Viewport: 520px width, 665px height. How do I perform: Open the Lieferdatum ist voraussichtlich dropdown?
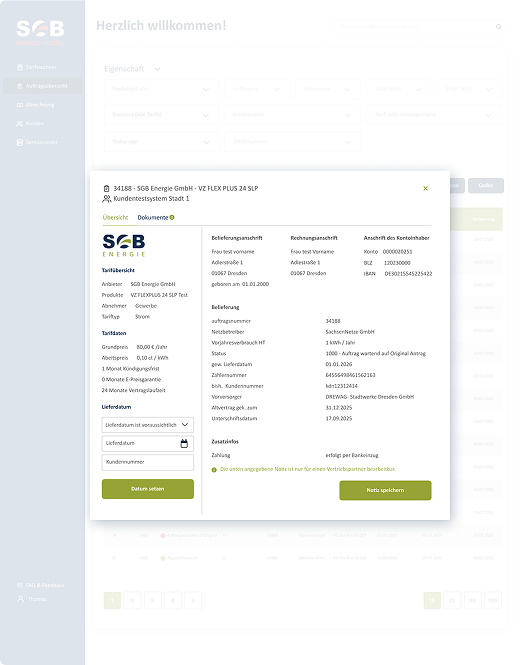pyautogui.click(x=148, y=425)
